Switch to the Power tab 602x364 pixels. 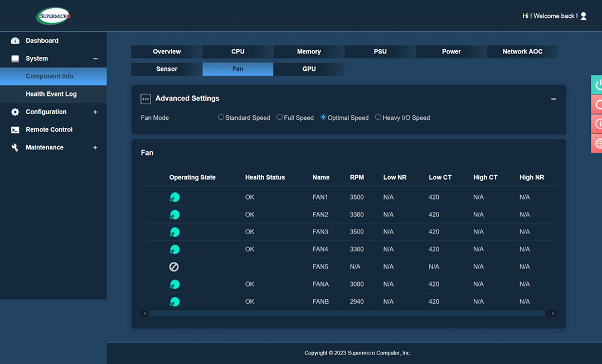click(x=451, y=51)
